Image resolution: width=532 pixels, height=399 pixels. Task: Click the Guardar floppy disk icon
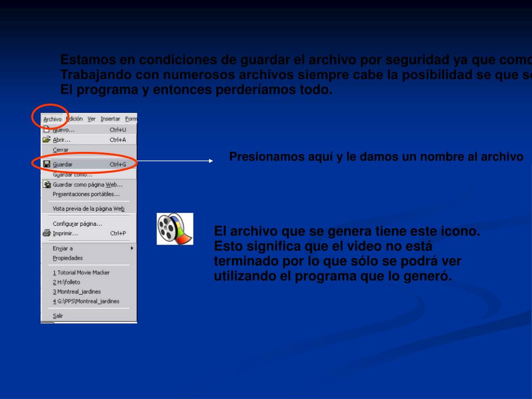coord(47,164)
